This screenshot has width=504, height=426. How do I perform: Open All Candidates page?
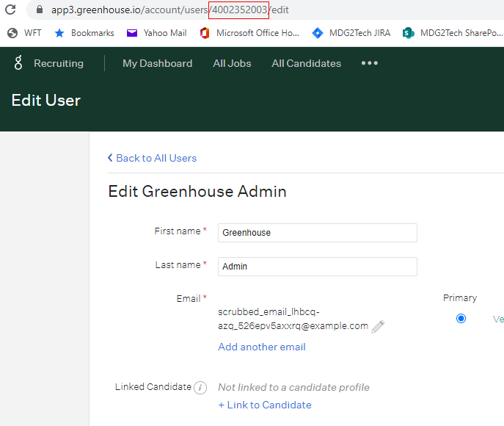point(307,63)
